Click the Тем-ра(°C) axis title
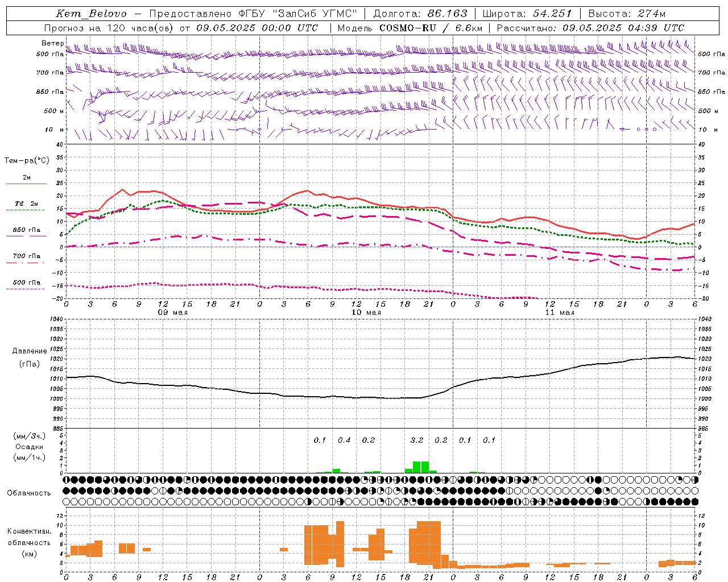The height and width of the screenshot is (582, 728). pos(27,160)
